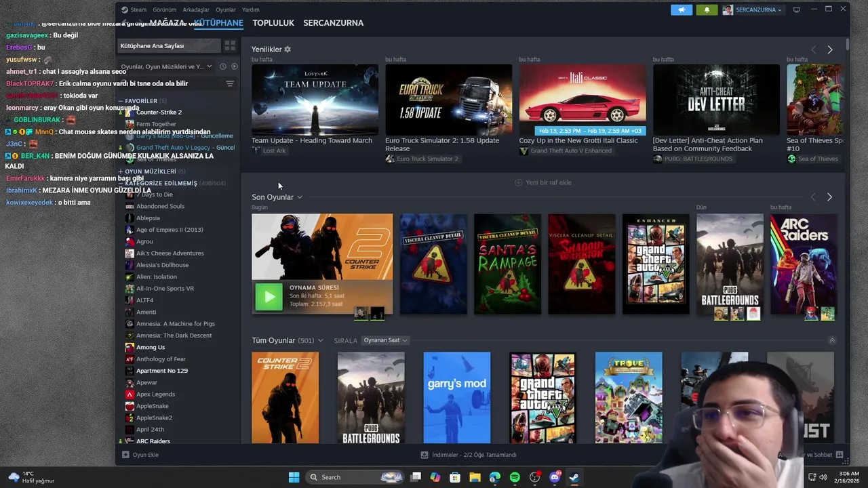Open Microsoft Store from taskbar
The width and height of the screenshot is (868, 488).
455,477
